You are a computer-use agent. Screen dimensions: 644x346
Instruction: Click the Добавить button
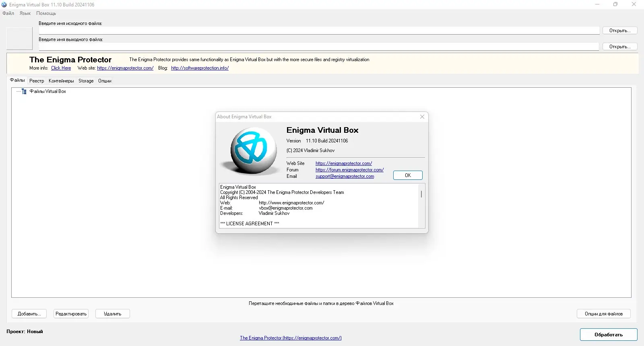coord(29,314)
